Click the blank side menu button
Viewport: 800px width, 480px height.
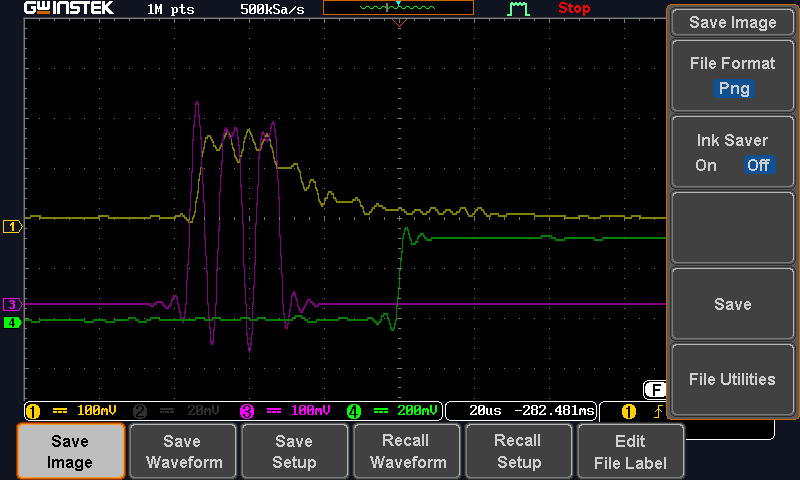tap(733, 228)
